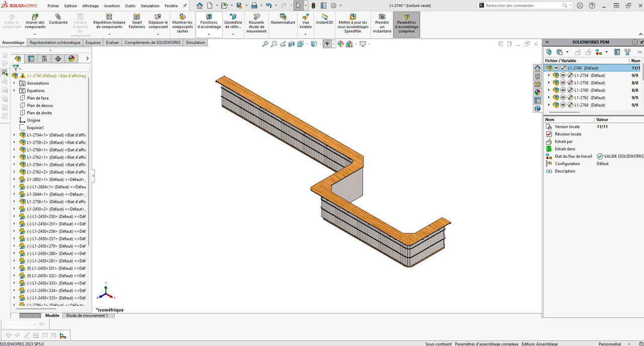
Task: Open the Insertion menu
Action: pyautogui.click(x=112, y=6)
